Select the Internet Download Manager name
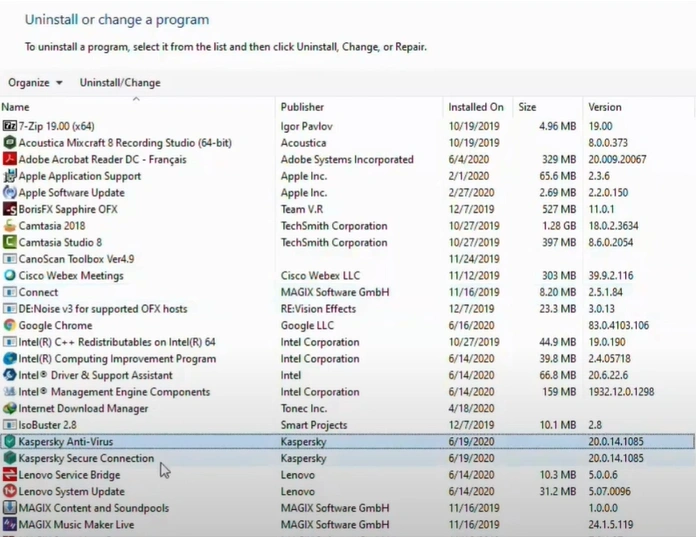 pos(83,408)
